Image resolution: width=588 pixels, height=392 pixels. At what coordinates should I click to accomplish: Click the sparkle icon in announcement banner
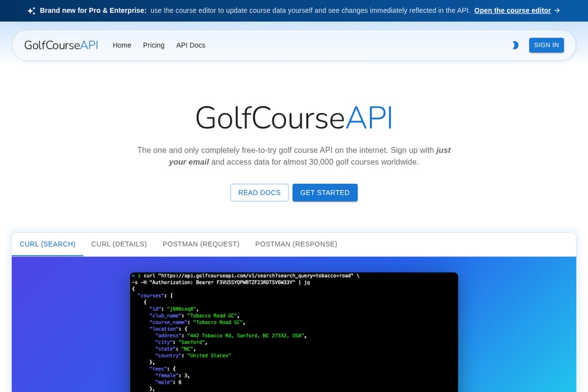pyautogui.click(x=32, y=11)
